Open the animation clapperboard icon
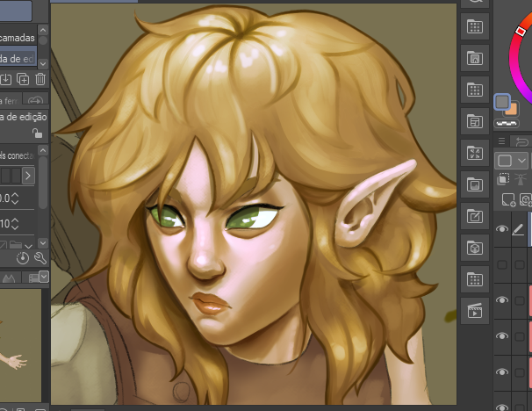Image resolution: width=532 pixels, height=411 pixels. pos(475,311)
